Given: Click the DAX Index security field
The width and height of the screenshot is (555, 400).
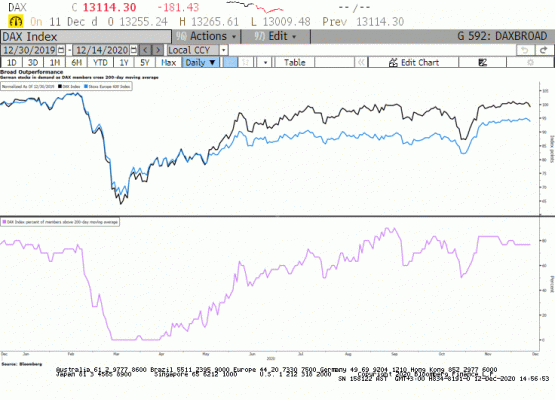Looking at the screenshot, I should tap(86, 36).
